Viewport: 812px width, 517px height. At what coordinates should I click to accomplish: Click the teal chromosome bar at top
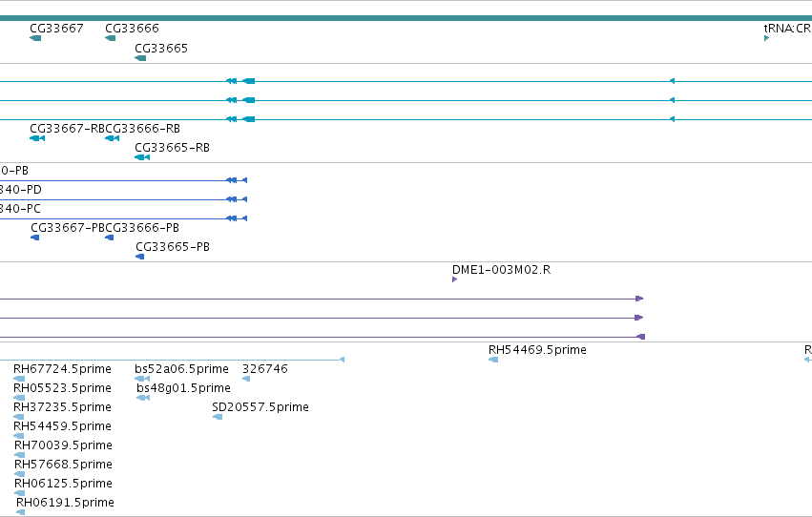[x=406, y=18]
